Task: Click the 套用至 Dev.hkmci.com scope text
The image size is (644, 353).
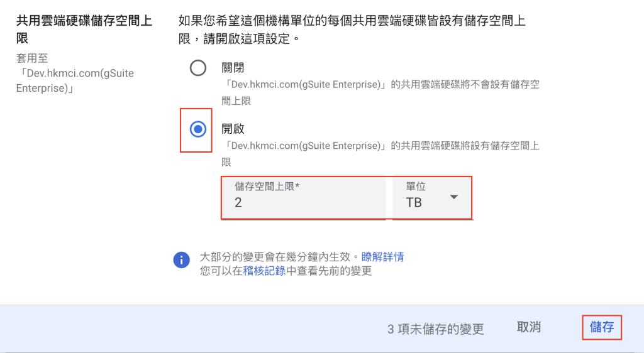Action: point(75,73)
